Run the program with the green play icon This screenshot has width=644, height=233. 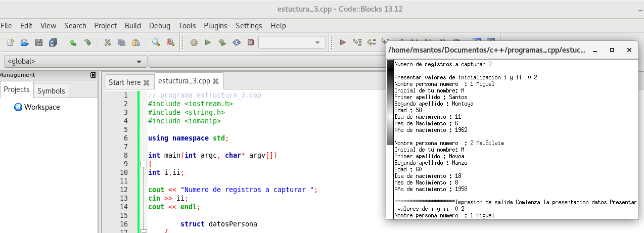pos(208,43)
